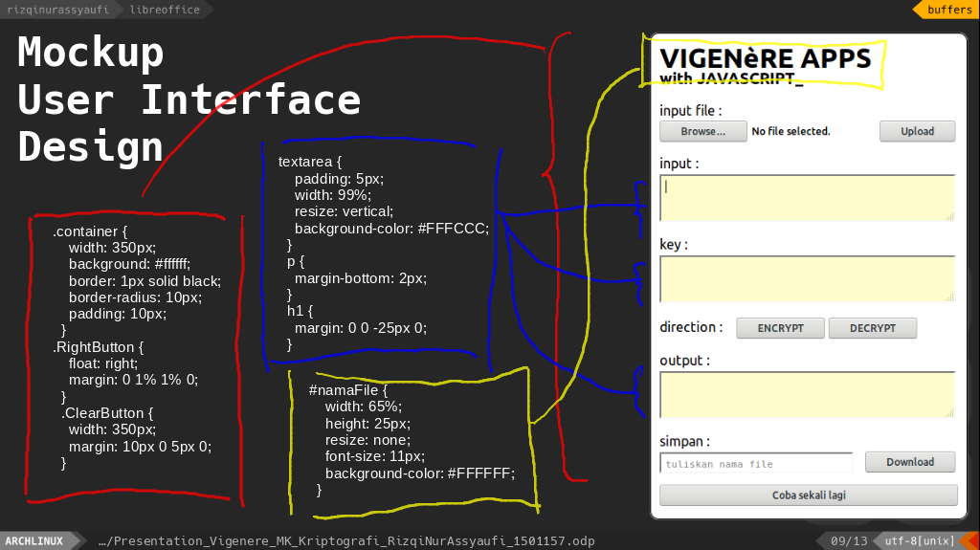Click the 09/13 slide counter
Image resolution: width=980 pixels, height=550 pixels.
point(848,541)
